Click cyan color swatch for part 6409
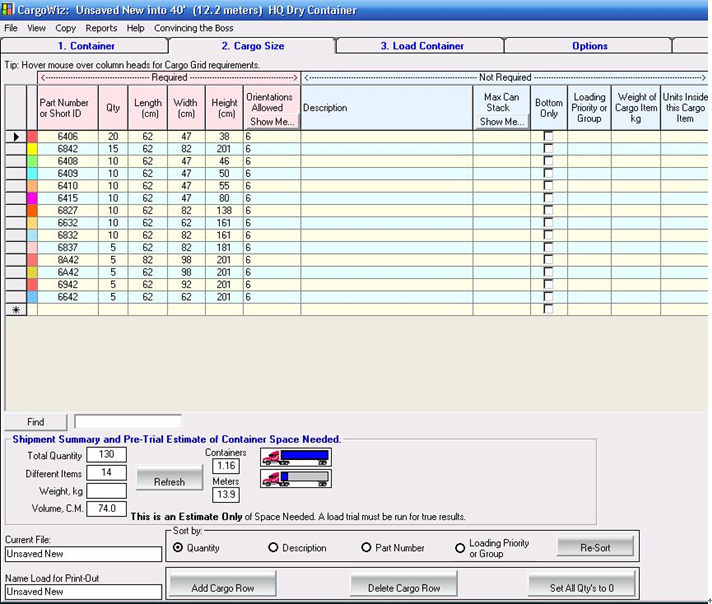The height and width of the screenshot is (604, 712). pos(32,173)
